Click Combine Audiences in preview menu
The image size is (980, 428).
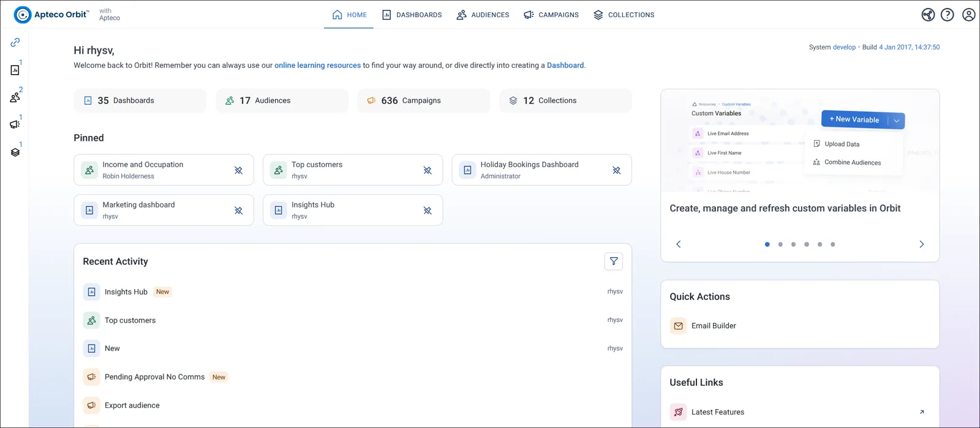click(x=847, y=163)
